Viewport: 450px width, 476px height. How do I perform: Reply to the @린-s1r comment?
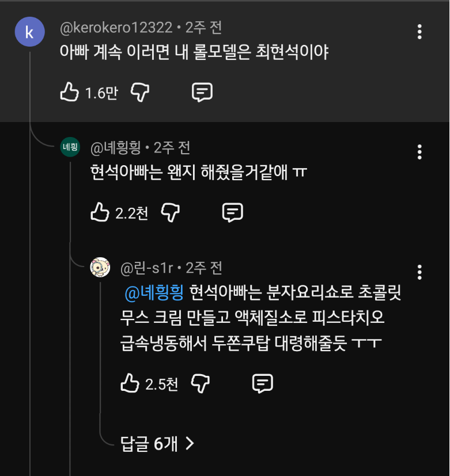[x=263, y=383]
